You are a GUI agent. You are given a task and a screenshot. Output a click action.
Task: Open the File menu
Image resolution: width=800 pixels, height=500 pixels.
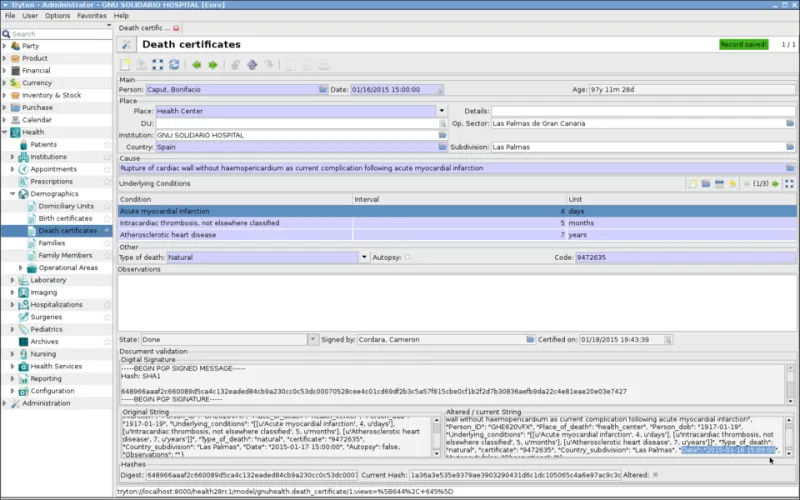coord(10,16)
